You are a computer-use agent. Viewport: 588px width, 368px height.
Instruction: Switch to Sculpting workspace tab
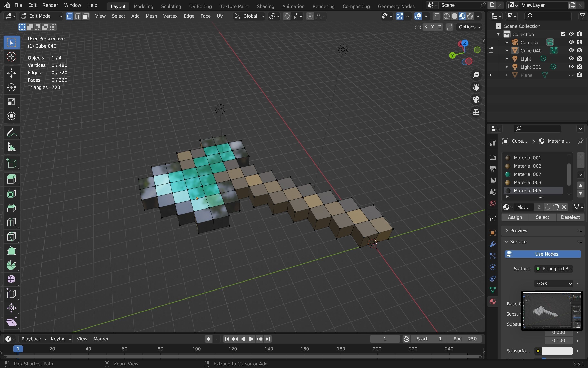pyautogui.click(x=171, y=6)
